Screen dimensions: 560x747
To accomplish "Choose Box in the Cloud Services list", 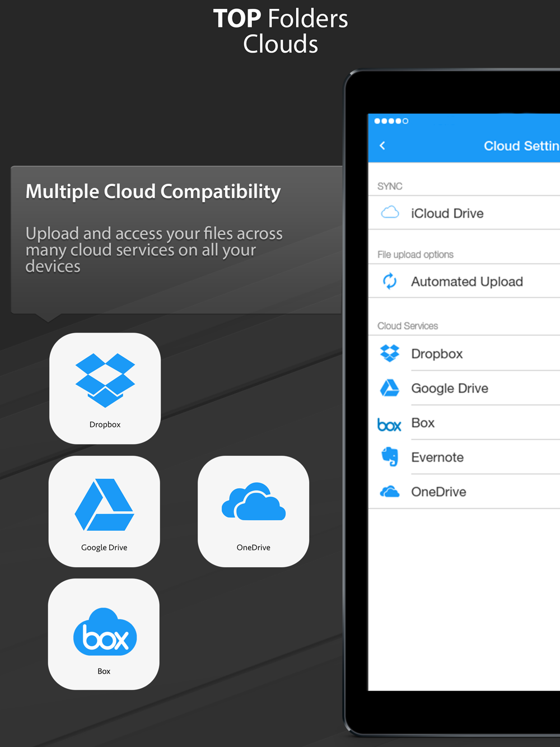I will pos(464,423).
